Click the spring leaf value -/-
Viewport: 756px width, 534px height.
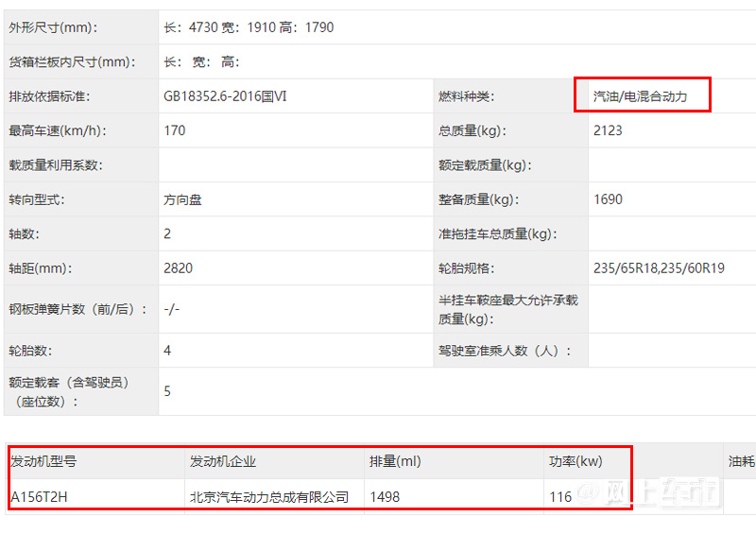point(172,309)
